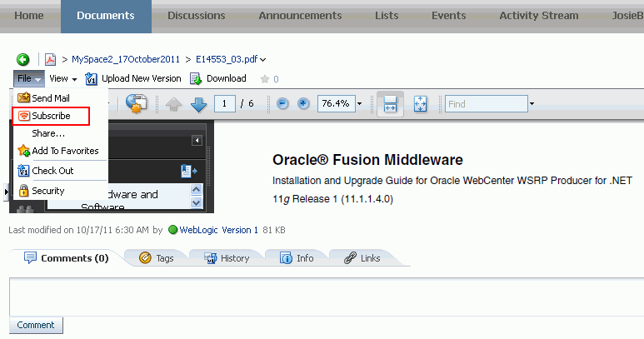Click the weblogic user link
The width and height of the screenshot is (644, 339).
[198, 230]
